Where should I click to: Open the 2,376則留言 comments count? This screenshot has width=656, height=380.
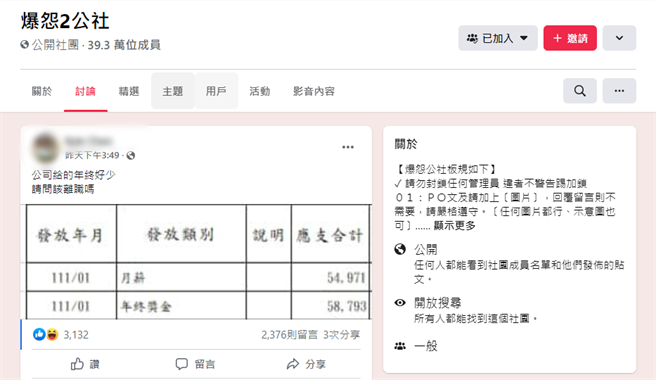coord(290,335)
